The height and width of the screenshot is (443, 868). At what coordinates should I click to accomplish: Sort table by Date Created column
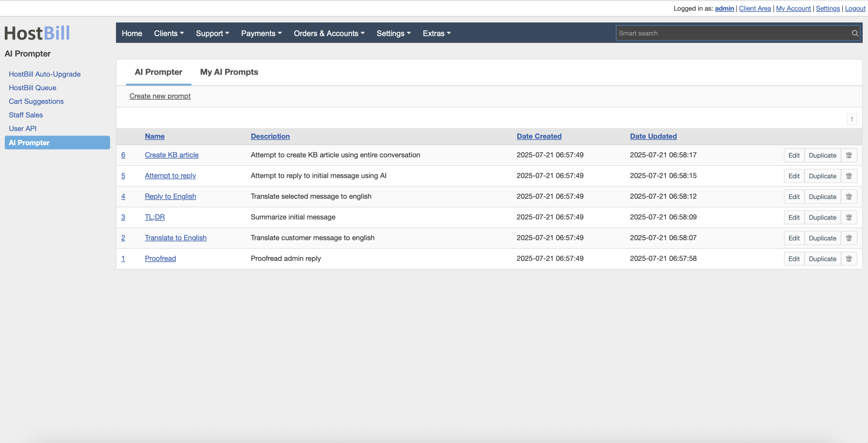pos(539,136)
